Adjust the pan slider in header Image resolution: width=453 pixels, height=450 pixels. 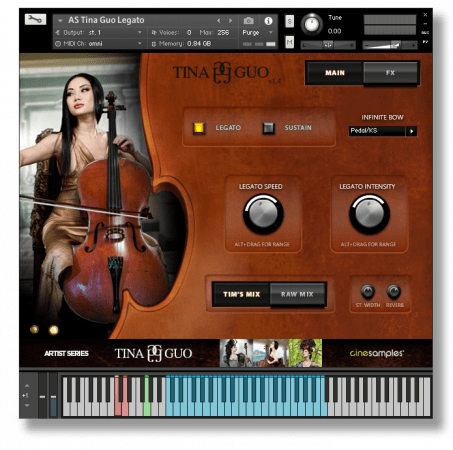(328, 45)
